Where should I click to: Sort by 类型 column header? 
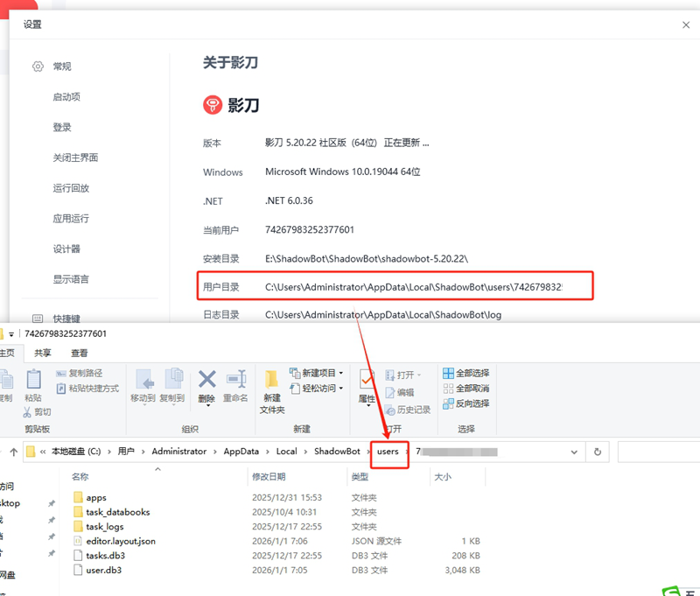point(360,477)
